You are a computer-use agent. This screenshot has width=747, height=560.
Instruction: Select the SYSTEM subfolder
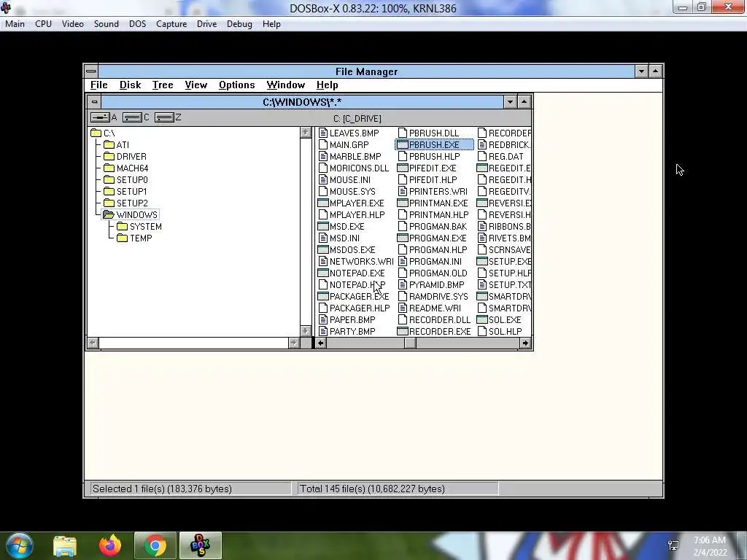click(x=139, y=226)
